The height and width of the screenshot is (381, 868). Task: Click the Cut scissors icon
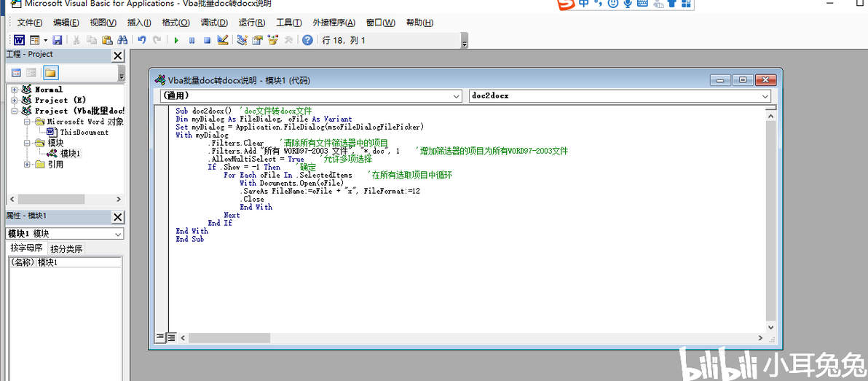(x=76, y=40)
